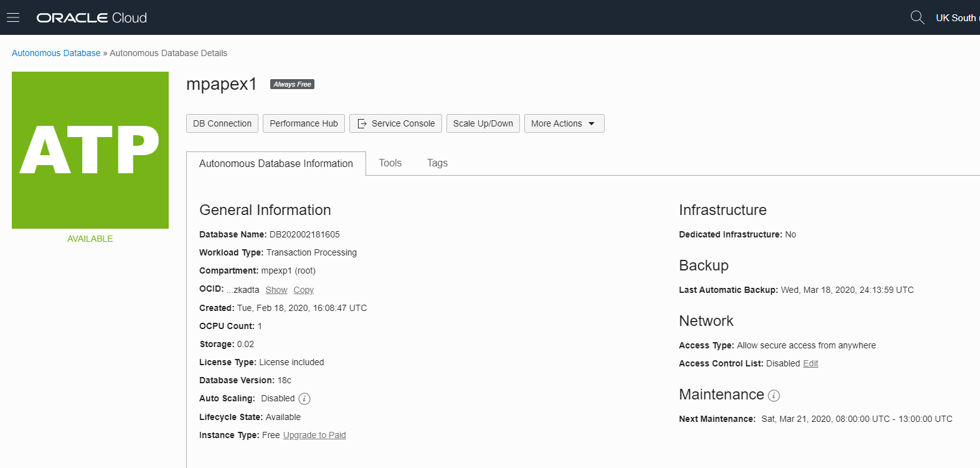Click database version 18c
Screen dimensions: 980x468
(x=285, y=380)
